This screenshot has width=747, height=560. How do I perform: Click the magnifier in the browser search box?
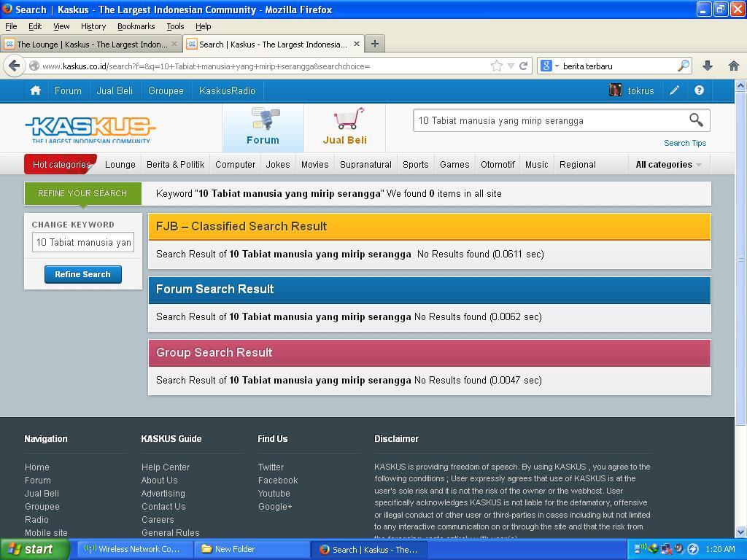(684, 66)
